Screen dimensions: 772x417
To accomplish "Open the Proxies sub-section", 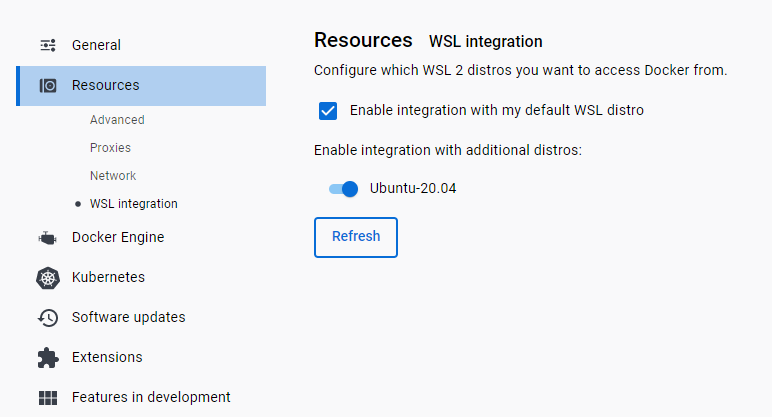I will pyautogui.click(x=110, y=148).
